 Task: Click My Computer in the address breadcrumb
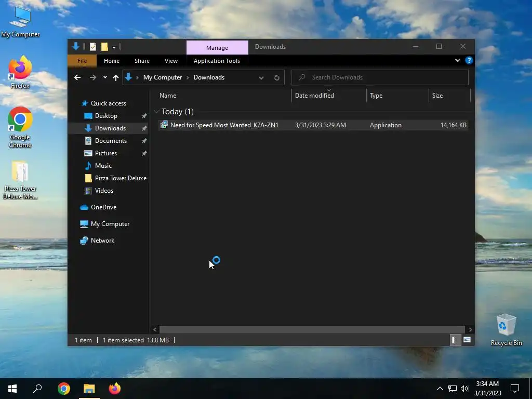[x=163, y=77]
